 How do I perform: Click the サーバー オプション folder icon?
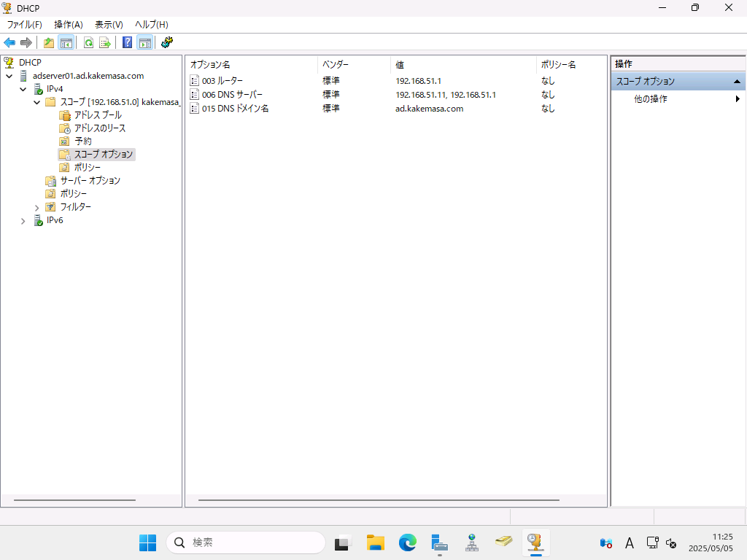point(50,181)
